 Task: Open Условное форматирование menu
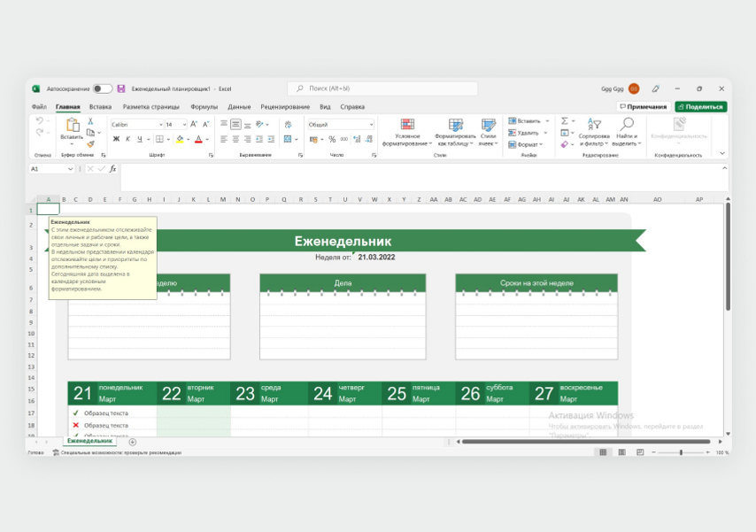[x=407, y=132]
